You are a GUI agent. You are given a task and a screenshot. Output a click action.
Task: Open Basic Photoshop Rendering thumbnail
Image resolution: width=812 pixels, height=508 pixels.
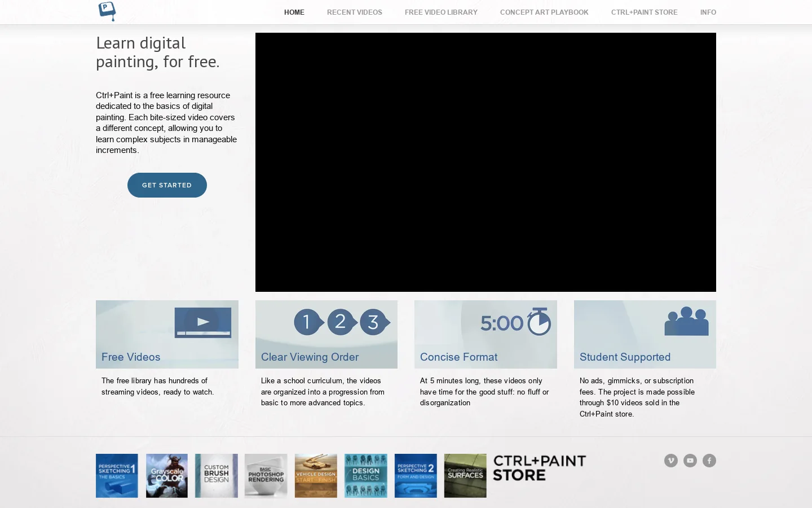pyautogui.click(x=266, y=476)
